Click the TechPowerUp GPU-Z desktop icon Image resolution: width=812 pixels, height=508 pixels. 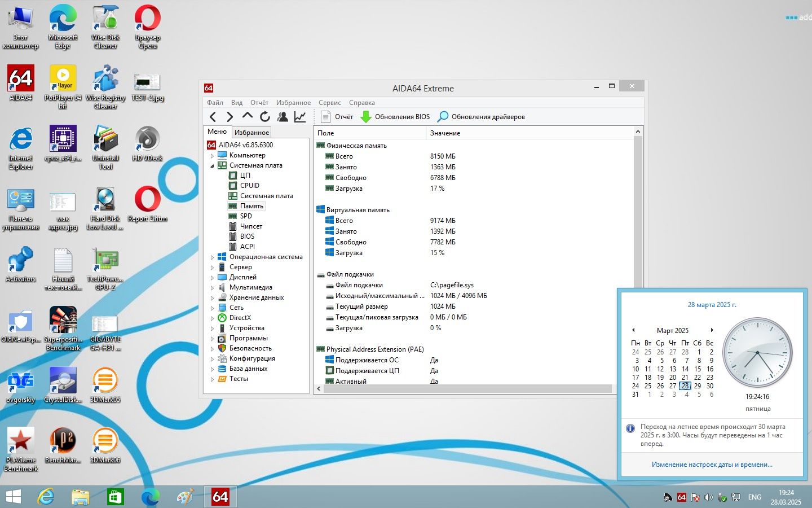(x=105, y=268)
